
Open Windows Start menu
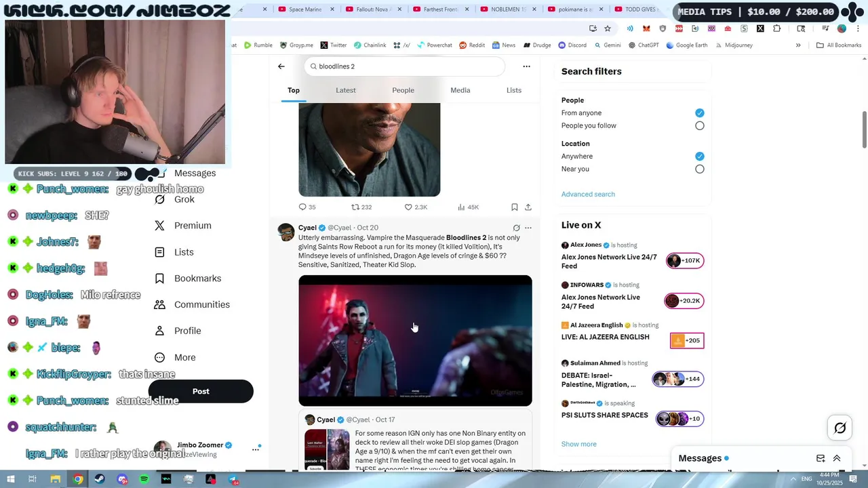point(11,479)
